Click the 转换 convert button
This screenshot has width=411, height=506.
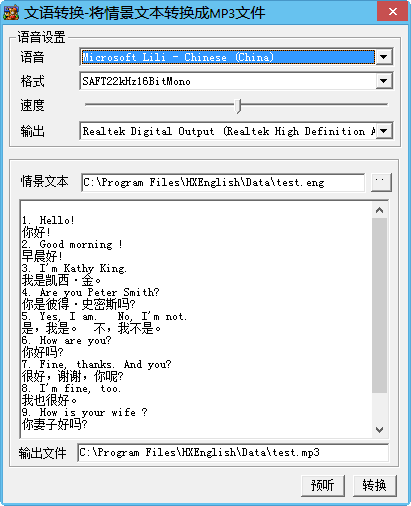click(374, 485)
